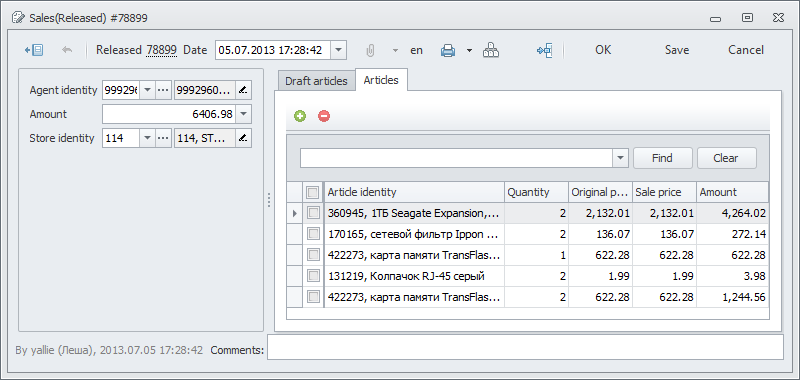The image size is (800, 380).
Task: Click into the Comments field
Action: [x=526, y=347]
